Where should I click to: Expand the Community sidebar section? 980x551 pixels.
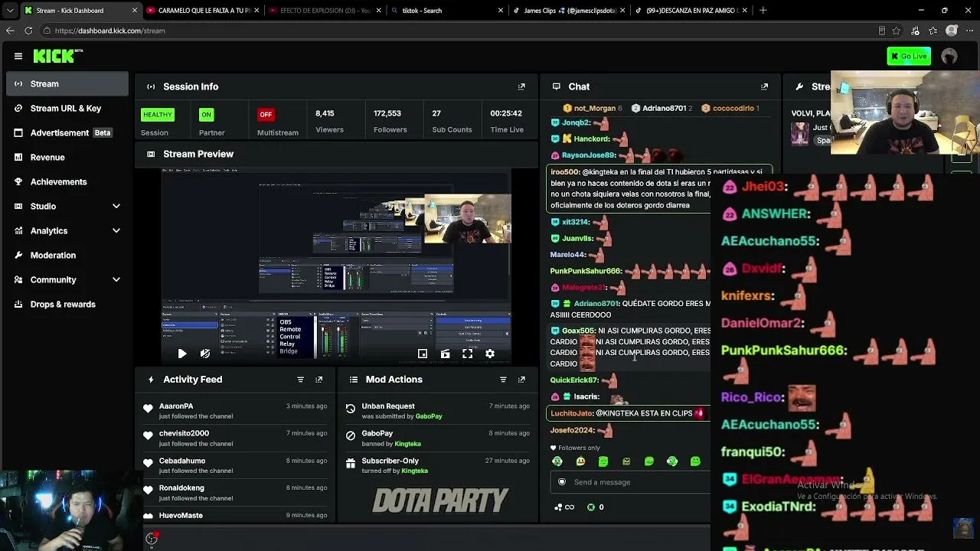tap(116, 279)
